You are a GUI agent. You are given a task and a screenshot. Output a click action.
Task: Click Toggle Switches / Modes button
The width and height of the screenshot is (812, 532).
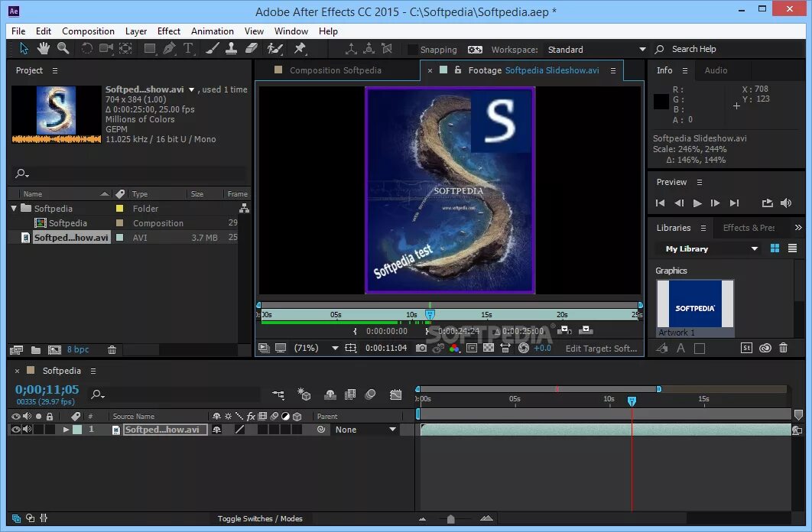click(x=260, y=519)
